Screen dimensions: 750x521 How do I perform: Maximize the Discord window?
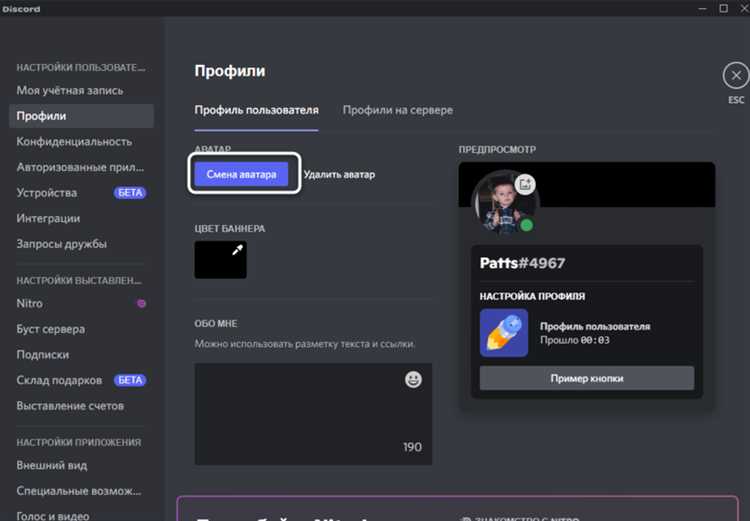point(724,8)
